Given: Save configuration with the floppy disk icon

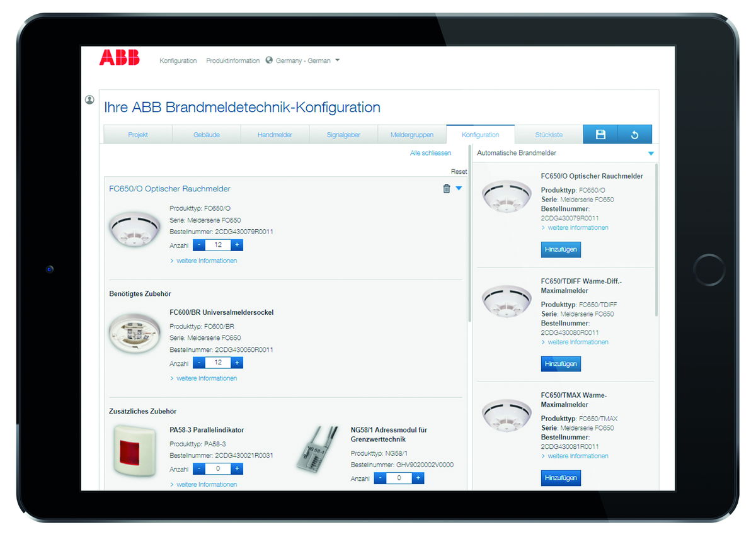Looking at the screenshot, I should [600, 135].
